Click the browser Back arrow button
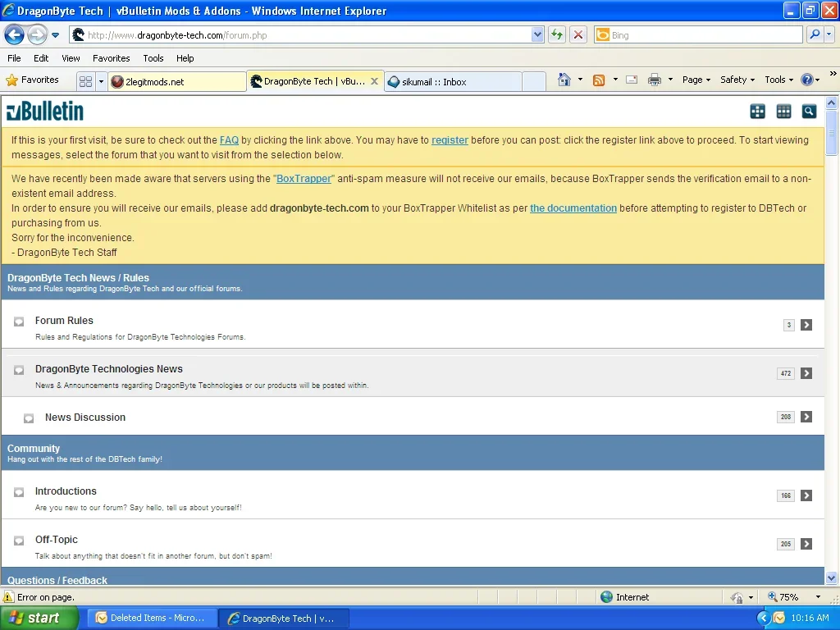The image size is (840, 630). 14,35
